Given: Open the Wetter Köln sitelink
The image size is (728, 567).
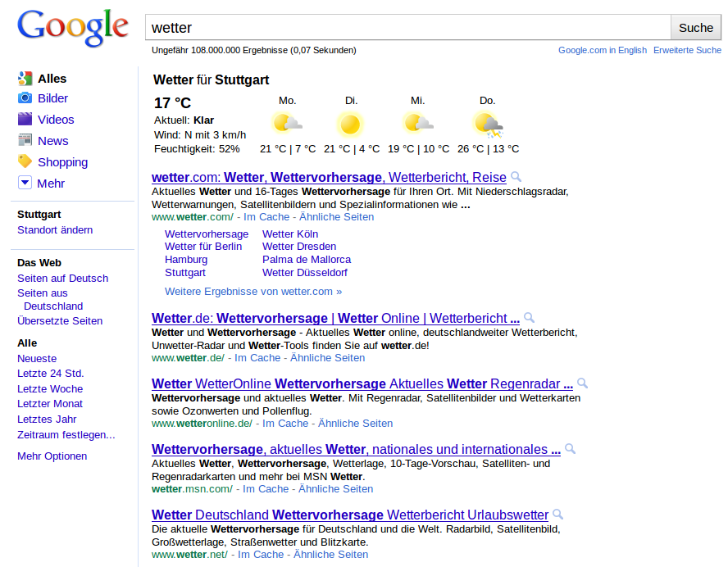Looking at the screenshot, I should pyautogui.click(x=290, y=234).
